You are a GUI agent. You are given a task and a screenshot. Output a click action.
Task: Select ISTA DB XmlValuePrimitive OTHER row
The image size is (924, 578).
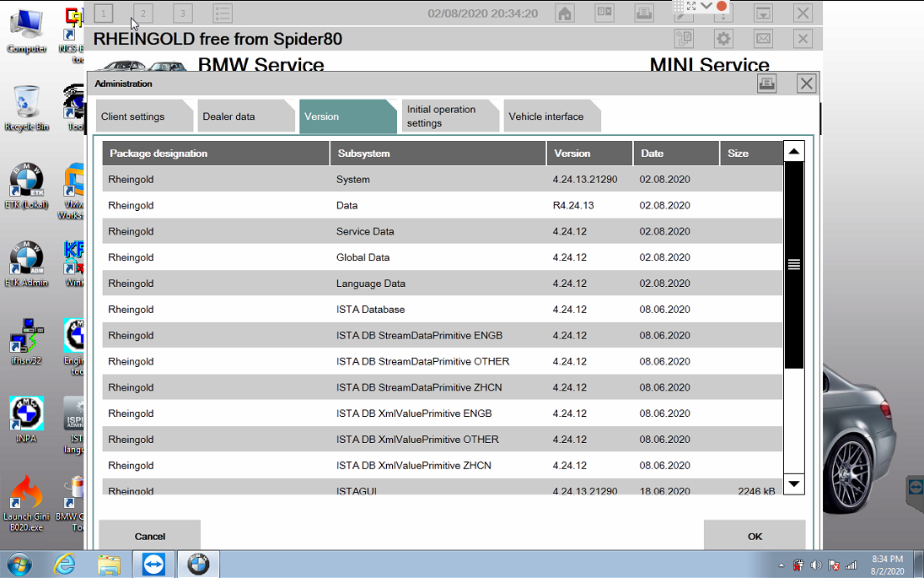pos(442,439)
